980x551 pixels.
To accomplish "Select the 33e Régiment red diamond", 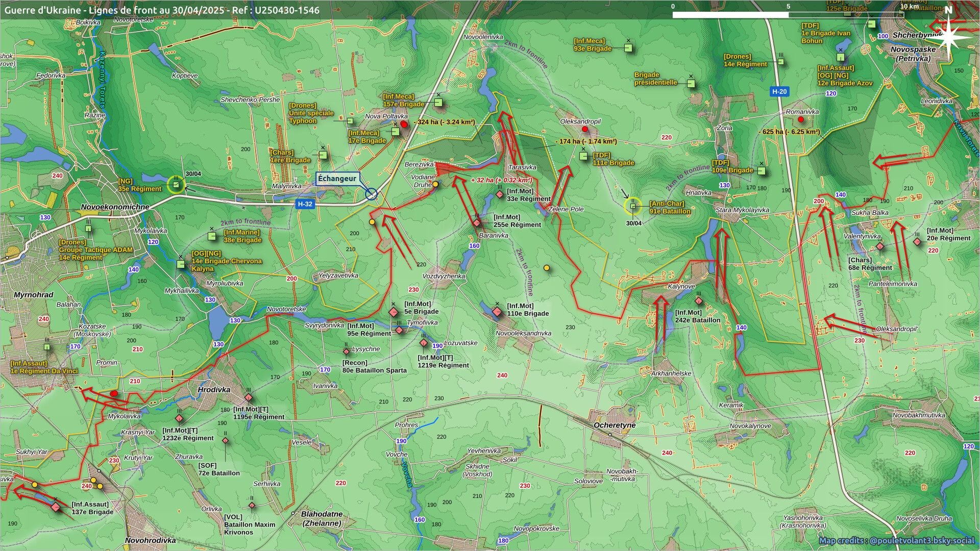I will coord(500,194).
